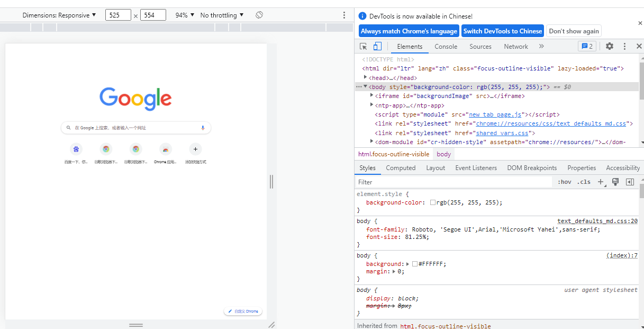The width and height of the screenshot is (644, 329).
Task: Activate the inspect element picker icon
Action: coord(364,47)
